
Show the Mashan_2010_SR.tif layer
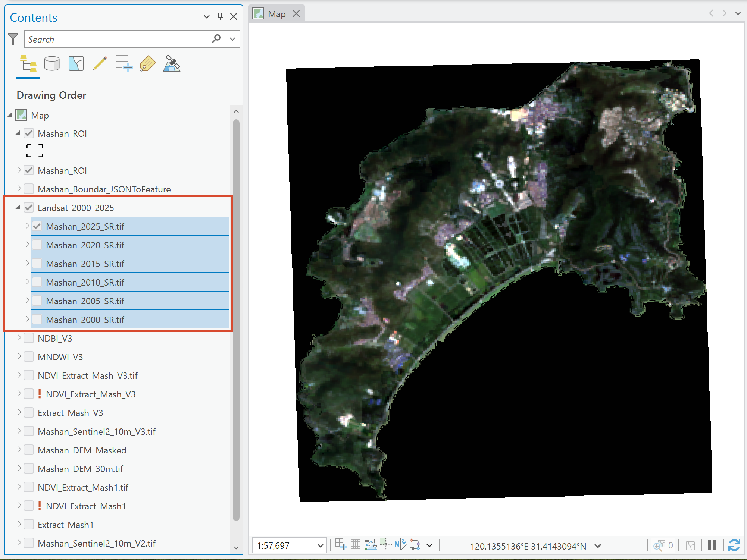pos(37,282)
